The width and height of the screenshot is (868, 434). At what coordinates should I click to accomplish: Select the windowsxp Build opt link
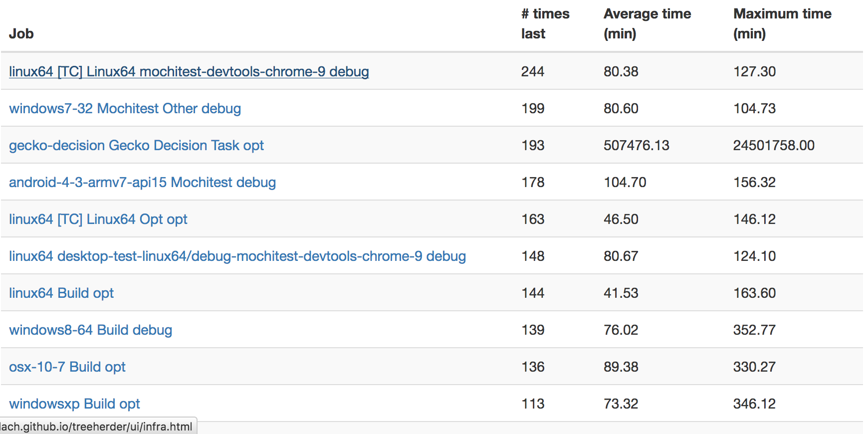[74, 404]
